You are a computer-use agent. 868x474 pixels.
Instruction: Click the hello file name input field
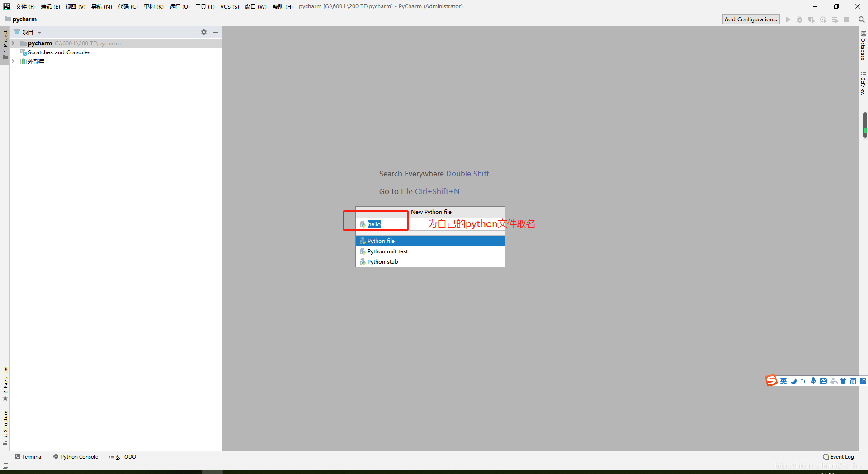point(430,224)
